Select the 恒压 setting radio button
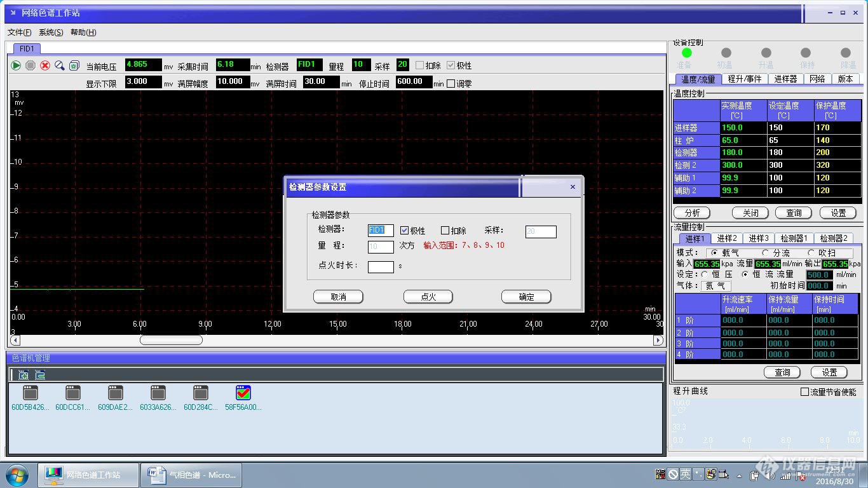Viewport: 868px width, 488px height. (x=704, y=274)
